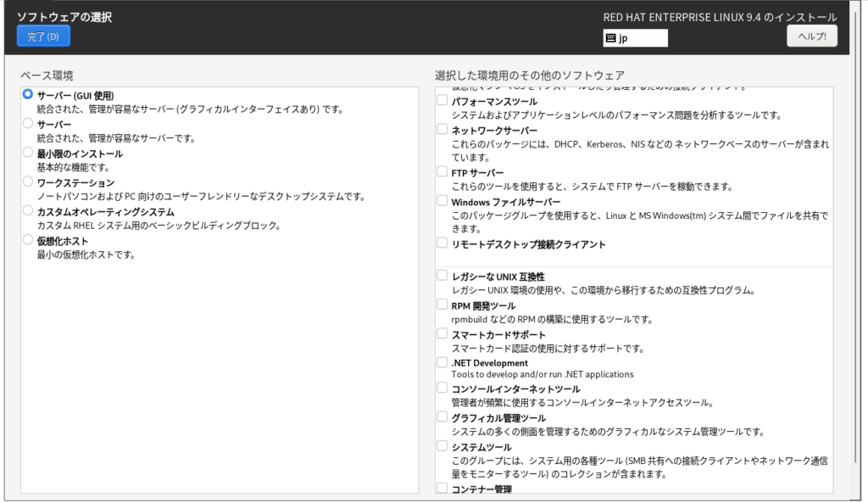Check グラフィカル管理ツール software group
This screenshot has width=868, height=503.
click(442, 416)
